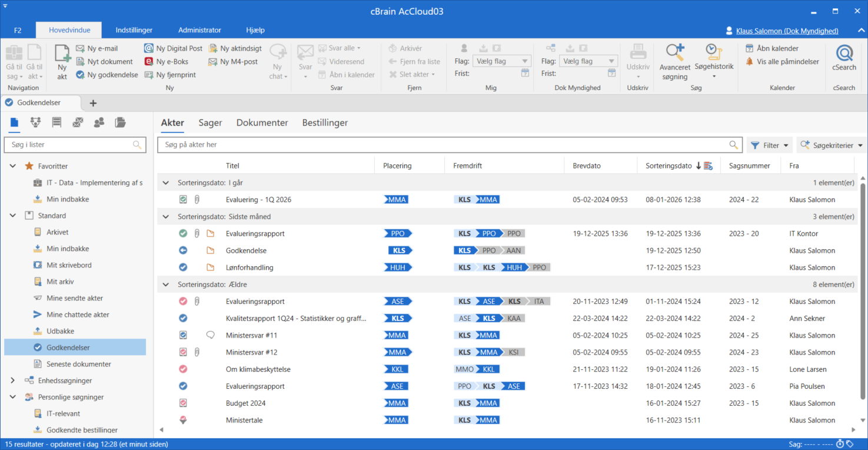
Task: Click the 'Søg i lister' search field
Action: pyautogui.click(x=75, y=144)
